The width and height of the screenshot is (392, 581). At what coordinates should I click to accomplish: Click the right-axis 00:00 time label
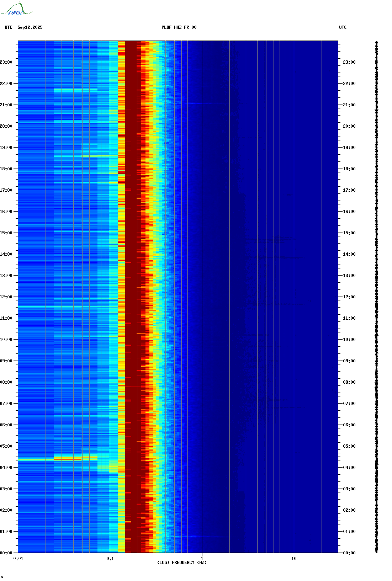(349, 553)
